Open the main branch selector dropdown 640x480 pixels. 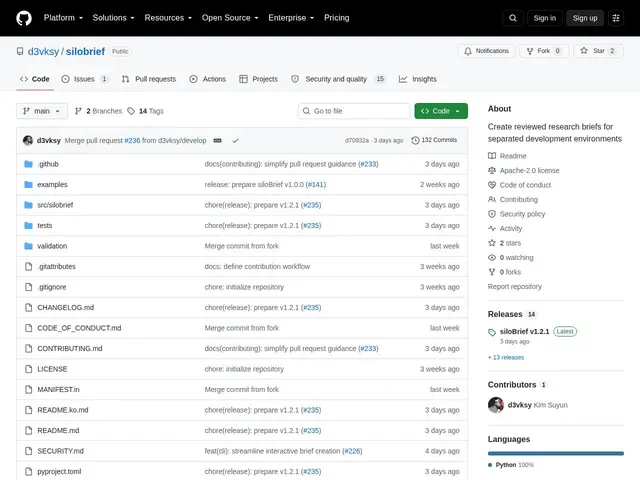[42, 111]
